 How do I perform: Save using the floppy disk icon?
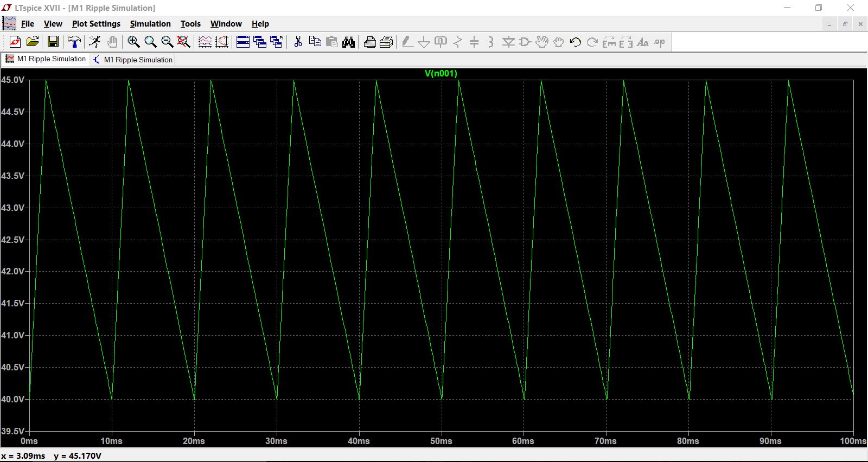pos(53,42)
